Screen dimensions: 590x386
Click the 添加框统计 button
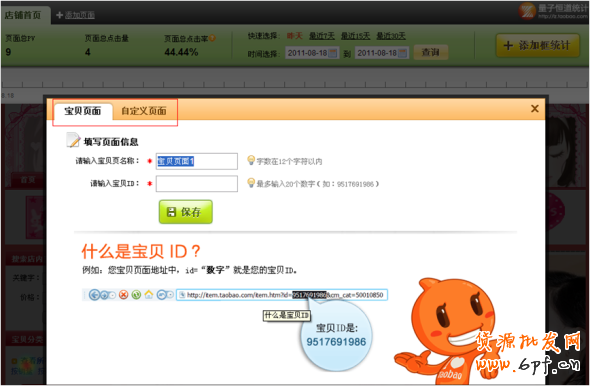(538, 46)
